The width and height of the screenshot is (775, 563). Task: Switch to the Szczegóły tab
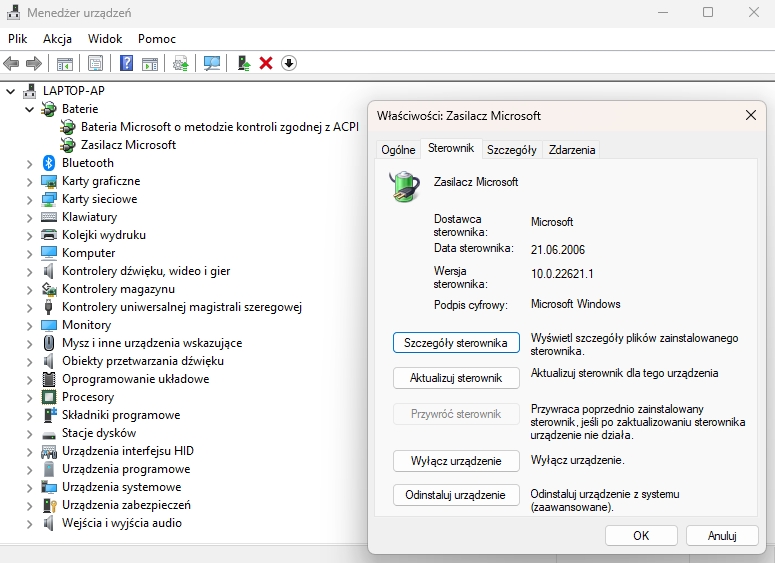click(x=512, y=150)
